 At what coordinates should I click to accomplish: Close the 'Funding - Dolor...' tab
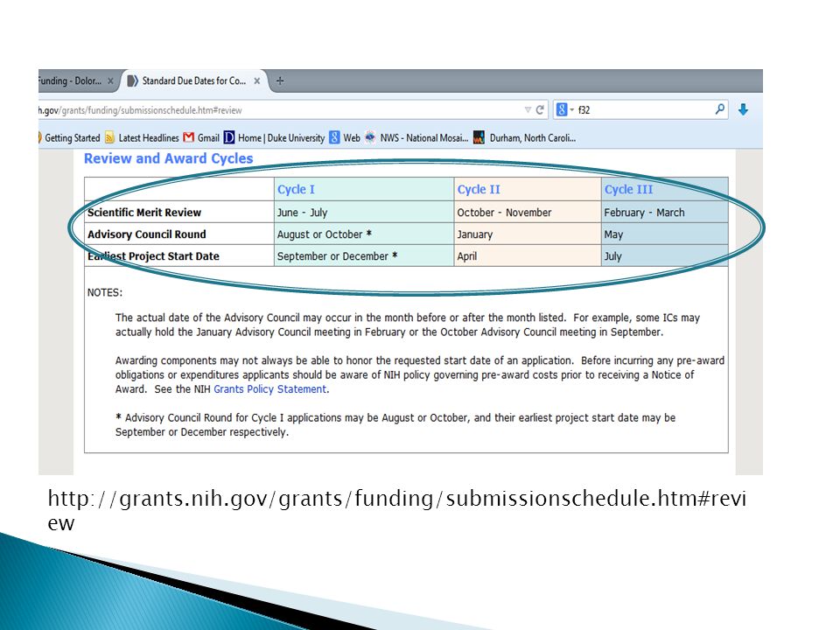[110, 80]
